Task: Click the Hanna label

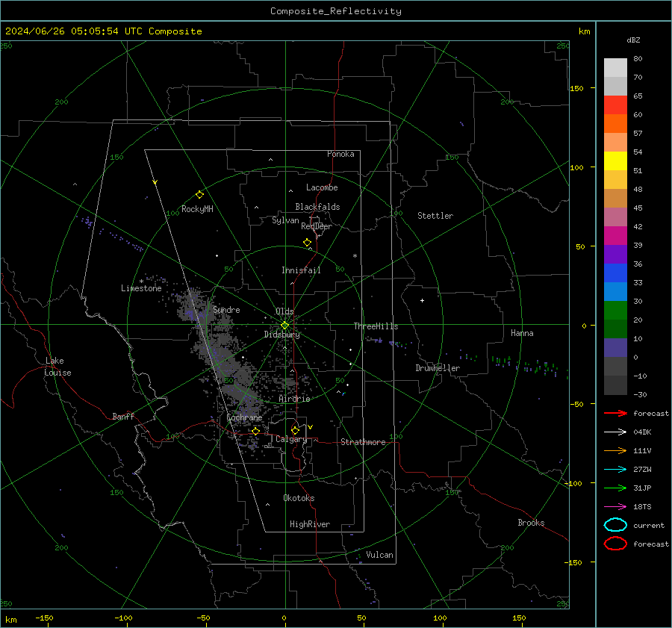Action: point(522,333)
